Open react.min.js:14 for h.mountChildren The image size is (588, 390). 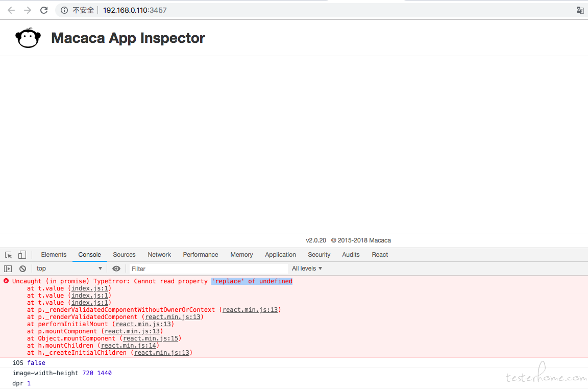click(129, 346)
